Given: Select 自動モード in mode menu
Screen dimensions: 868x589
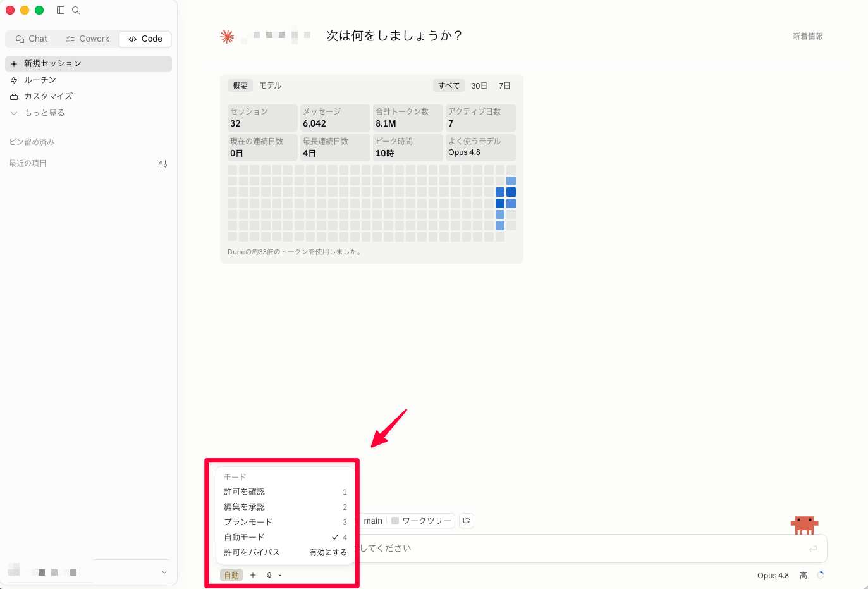Looking at the screenshot, I should [285, 537].
